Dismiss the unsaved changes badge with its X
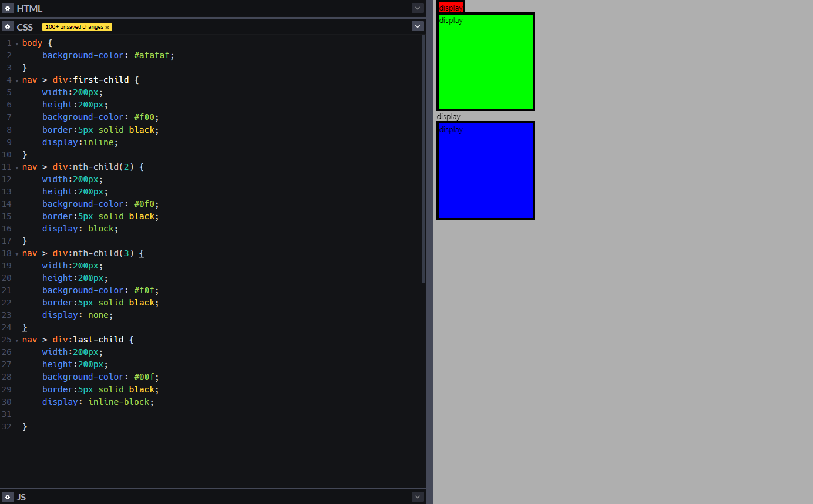813x504 pixels. click(107, 27)
